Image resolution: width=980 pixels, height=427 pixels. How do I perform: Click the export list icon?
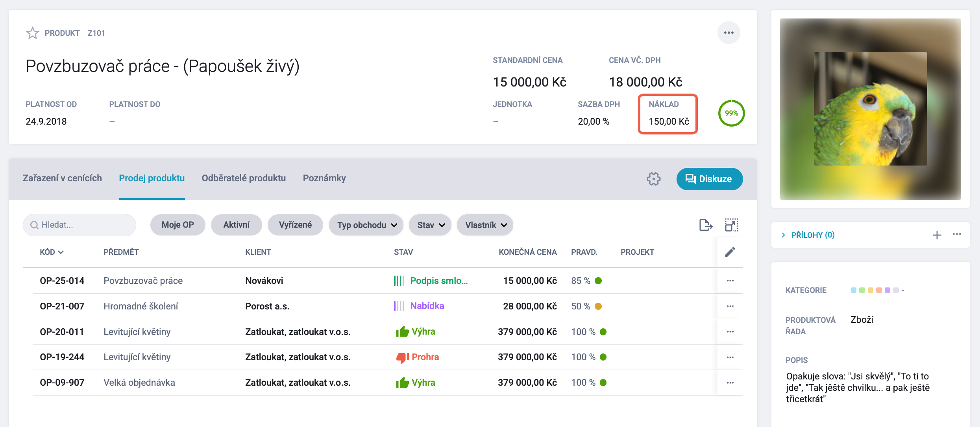coord(706,225)
